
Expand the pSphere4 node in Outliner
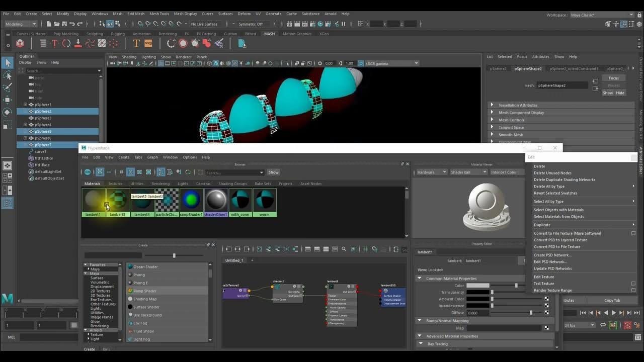[25, 125]
